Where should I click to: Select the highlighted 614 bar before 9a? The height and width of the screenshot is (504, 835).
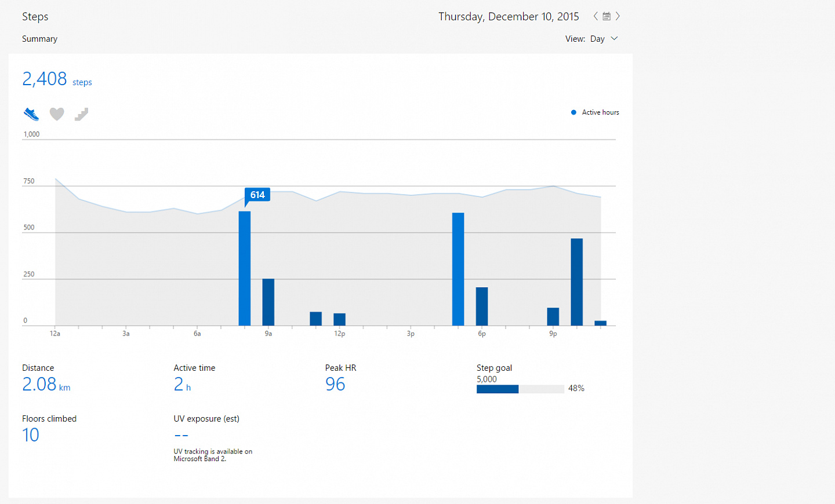[x=245, y=268]
